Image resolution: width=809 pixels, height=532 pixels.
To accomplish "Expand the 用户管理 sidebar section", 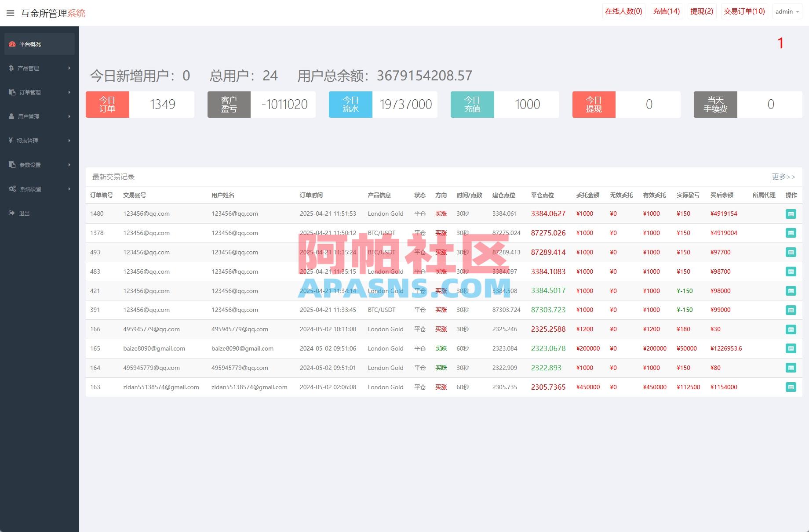I will (30, 116).
